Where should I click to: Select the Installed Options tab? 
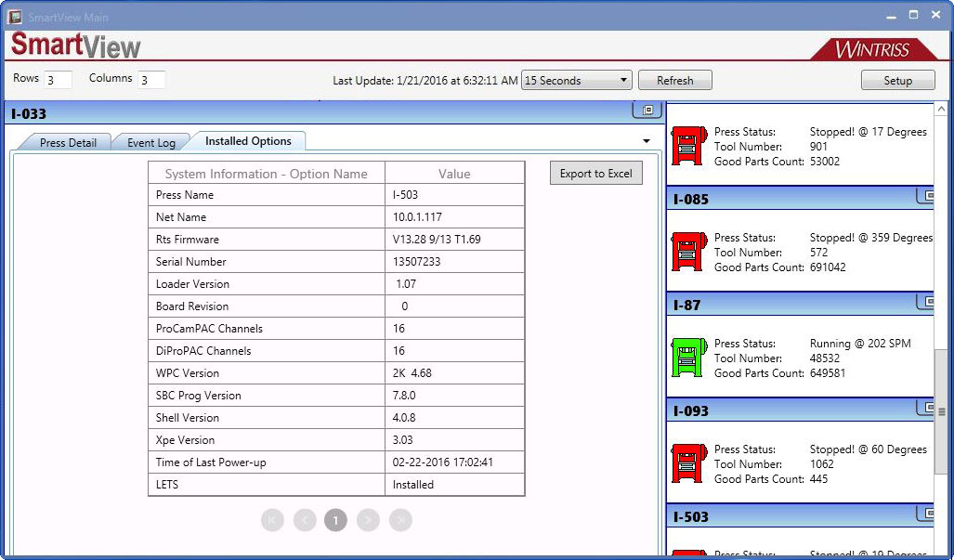pyautogui.click(x=248, y=141)
